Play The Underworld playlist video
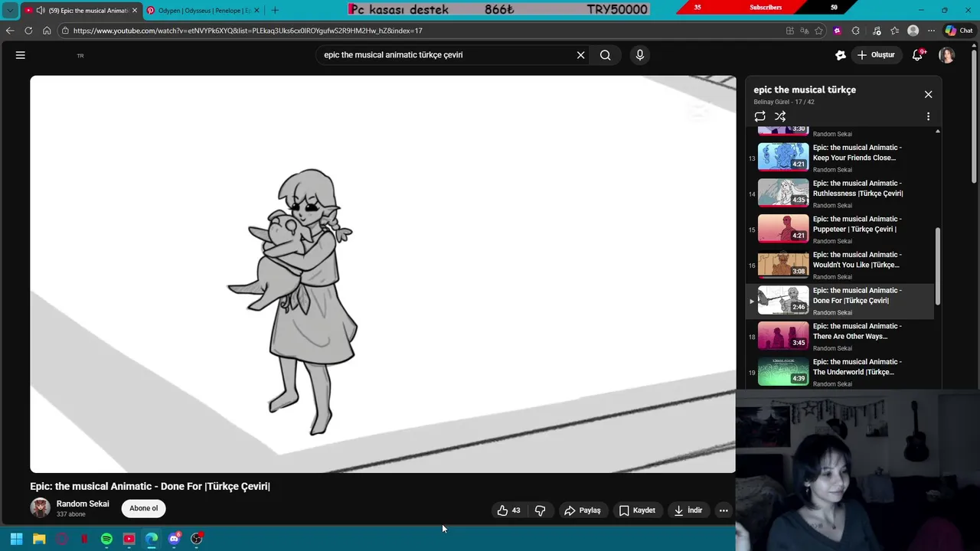Image resolution: width=980 pixels, height=551 pixels. click(x=840, y=372)
